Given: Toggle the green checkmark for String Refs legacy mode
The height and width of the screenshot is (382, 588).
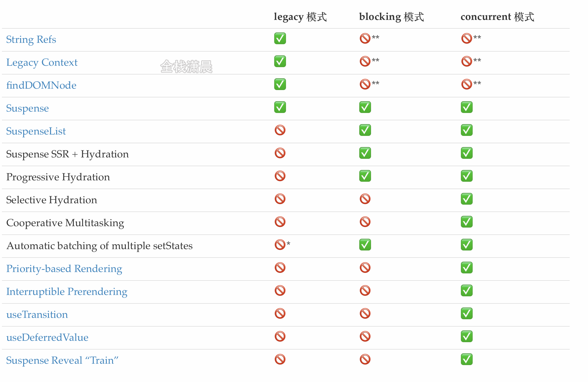Looking at the screenshot, I should click(x=280, y=39).
